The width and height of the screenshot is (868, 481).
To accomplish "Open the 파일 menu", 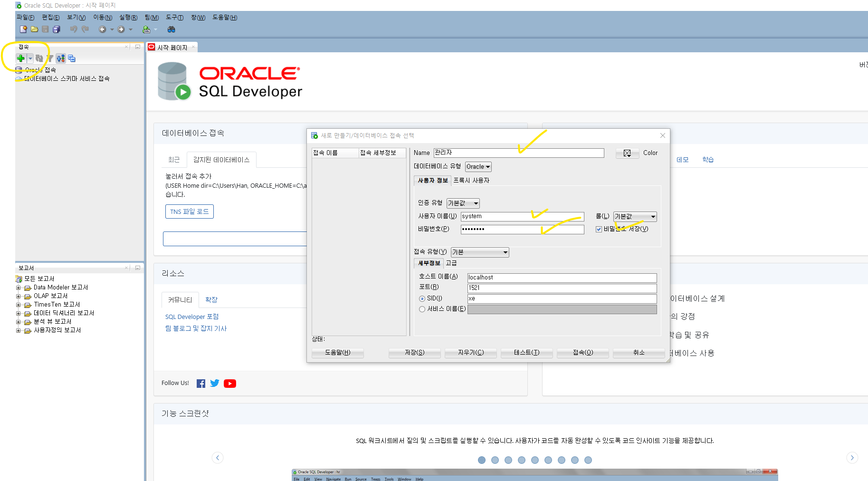I will (25, 18).
